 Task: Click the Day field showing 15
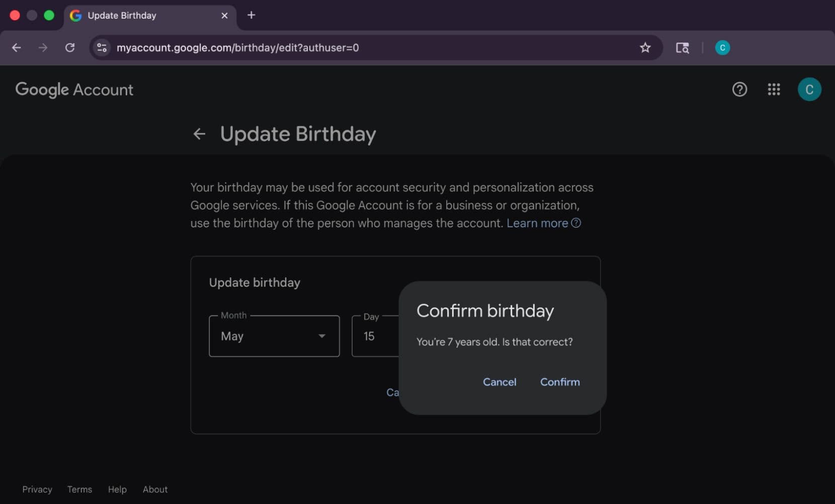[x=375, y=336]
